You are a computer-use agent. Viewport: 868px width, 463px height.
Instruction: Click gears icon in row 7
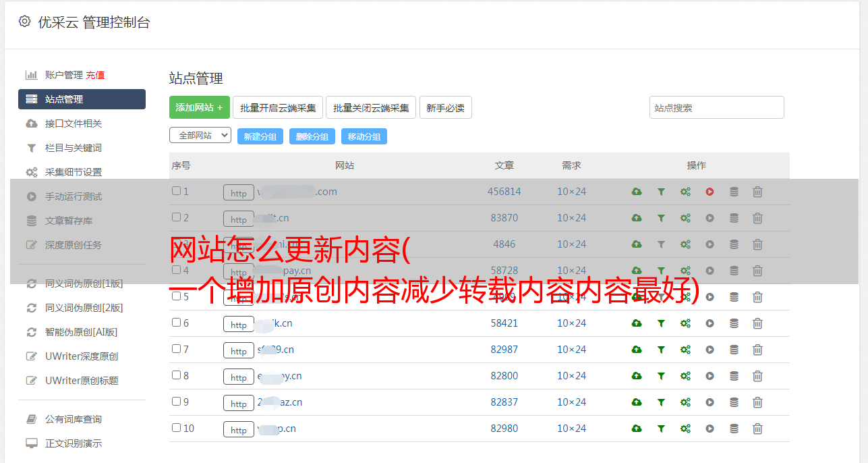685,350
